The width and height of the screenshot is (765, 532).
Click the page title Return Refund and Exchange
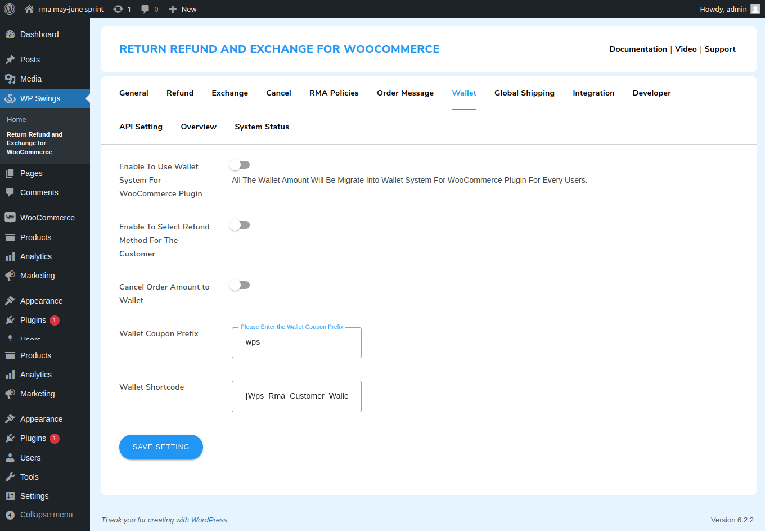280,49
